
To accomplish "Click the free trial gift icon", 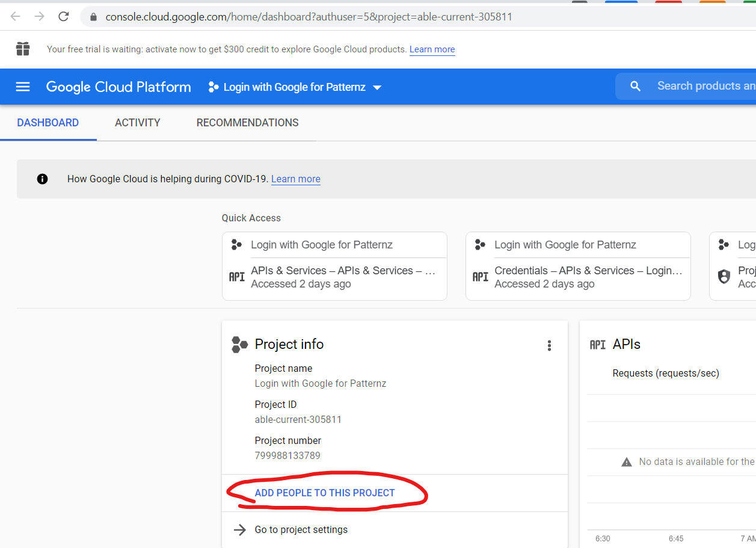I will pyautogui.click(x=23, y=49).
